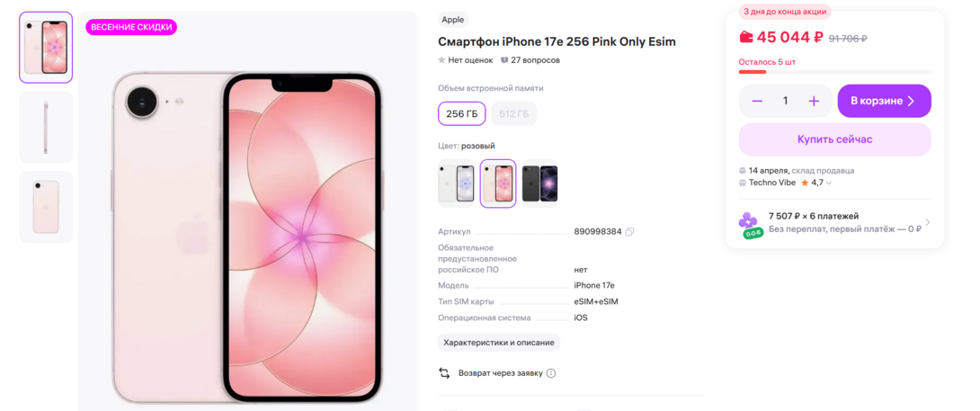The width and height of the screenshot is (980, 411).
Task: Select the 256 ГБ storage option
Action: [462, 113]
